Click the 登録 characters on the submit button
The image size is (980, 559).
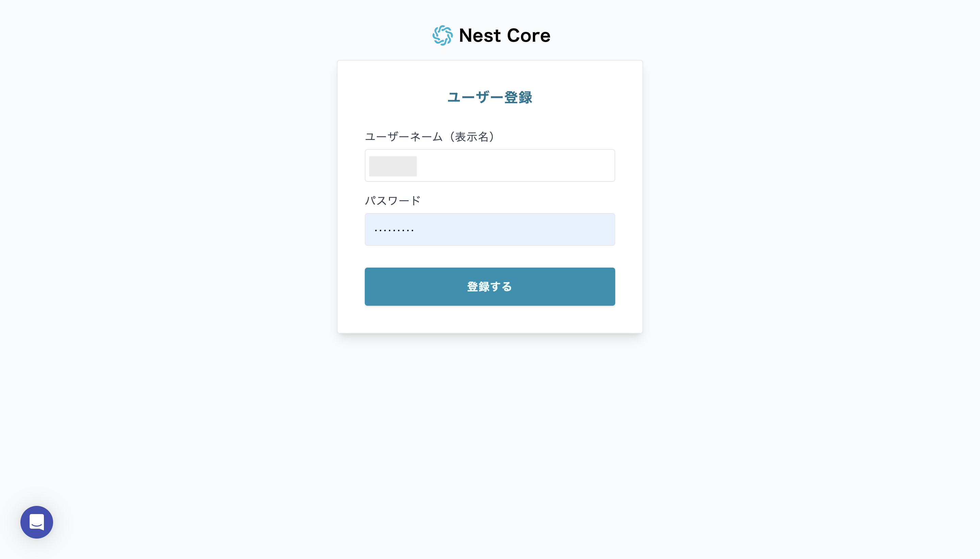(x=478, y=287)
